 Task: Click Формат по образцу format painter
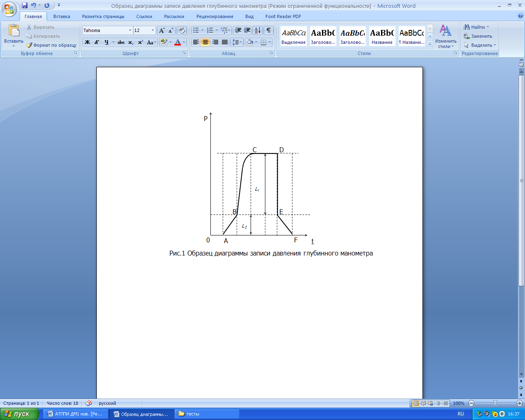[x=51, y=45]
